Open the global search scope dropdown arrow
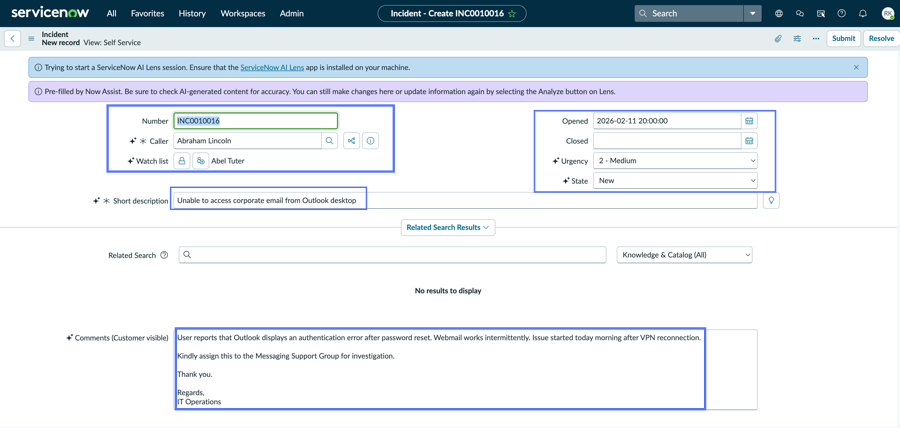This screenshot has height=428, width=900. click(x=752, y=13)
